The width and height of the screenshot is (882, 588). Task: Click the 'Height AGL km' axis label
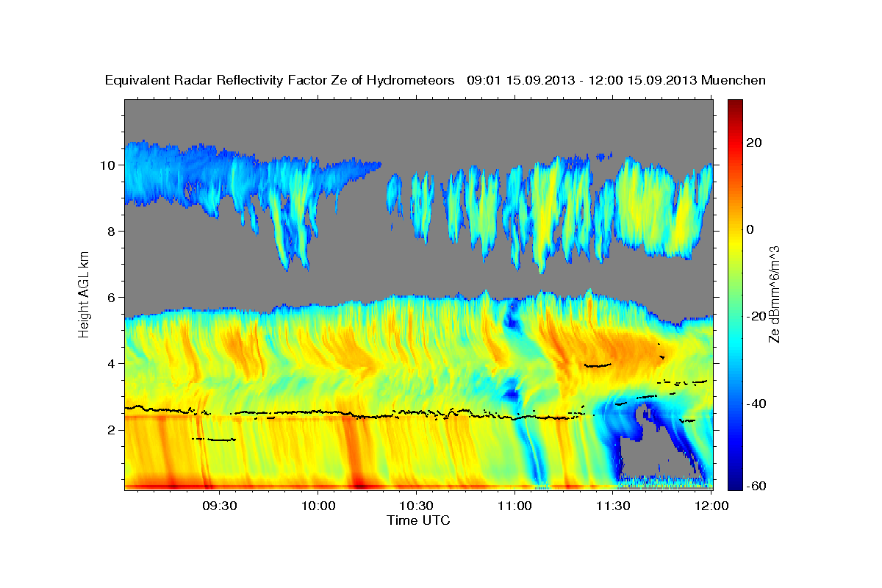[x=84, y=293]
